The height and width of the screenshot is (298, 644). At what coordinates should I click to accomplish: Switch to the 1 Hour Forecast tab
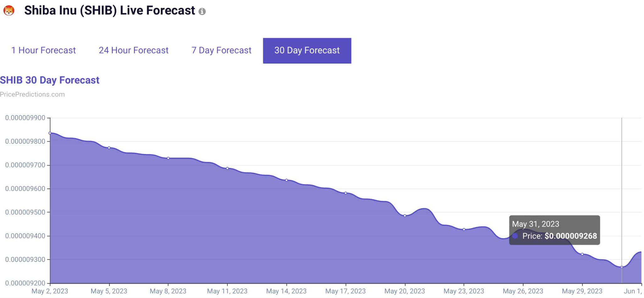point(43,50)
